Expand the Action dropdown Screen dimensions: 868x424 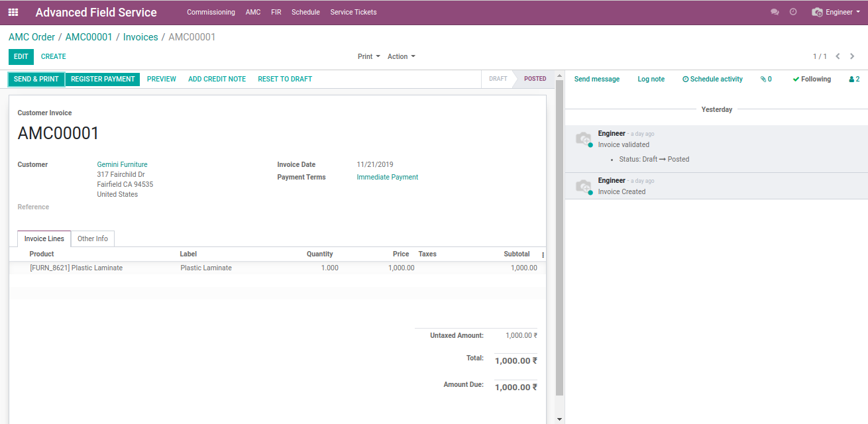[x=401, y=57]
